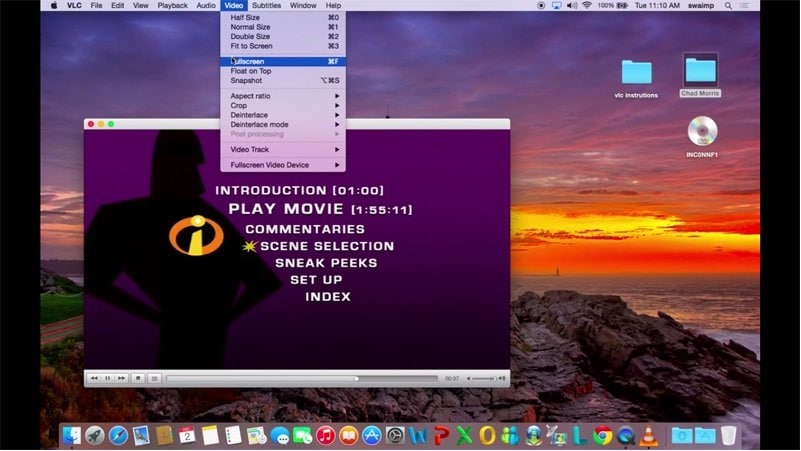Open Finder from the Dock
The image size is (801, 451).
pos(71,436)
